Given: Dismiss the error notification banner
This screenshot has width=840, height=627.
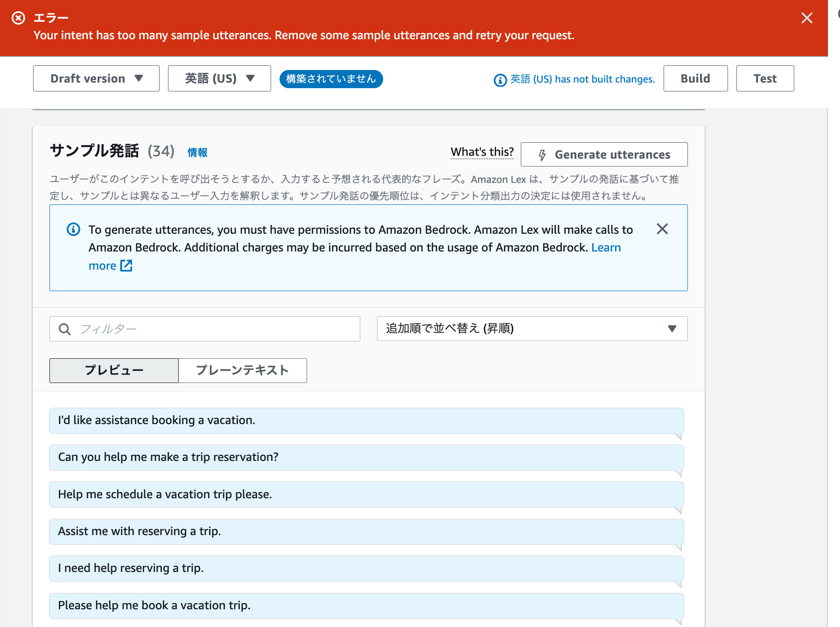Looking at the screenshot, I should tap(806, 18).
